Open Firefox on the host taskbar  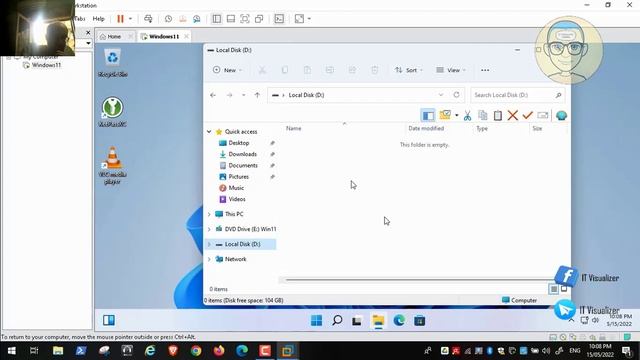tap(219, 351)
